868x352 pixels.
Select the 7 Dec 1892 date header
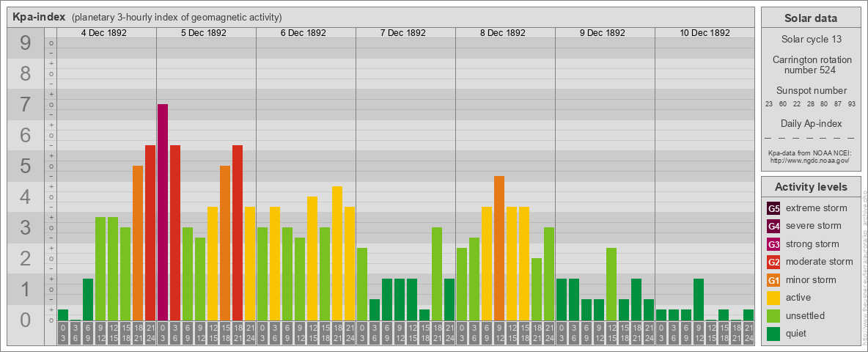tap(403, 33)
